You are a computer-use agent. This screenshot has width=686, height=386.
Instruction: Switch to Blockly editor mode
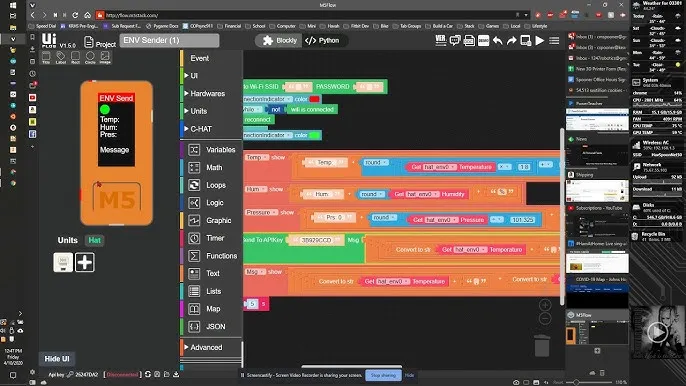pos(280,41)
